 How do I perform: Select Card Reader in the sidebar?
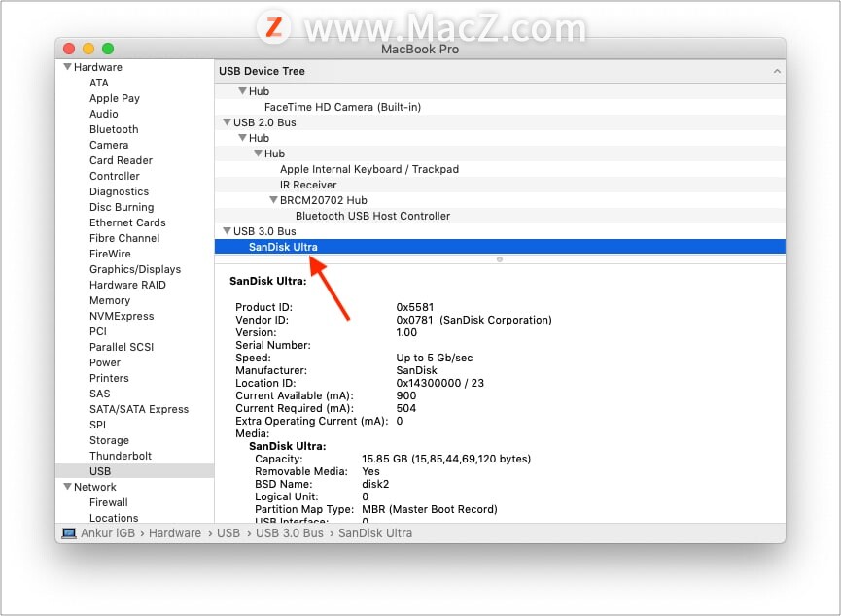[x=121, y=160]
